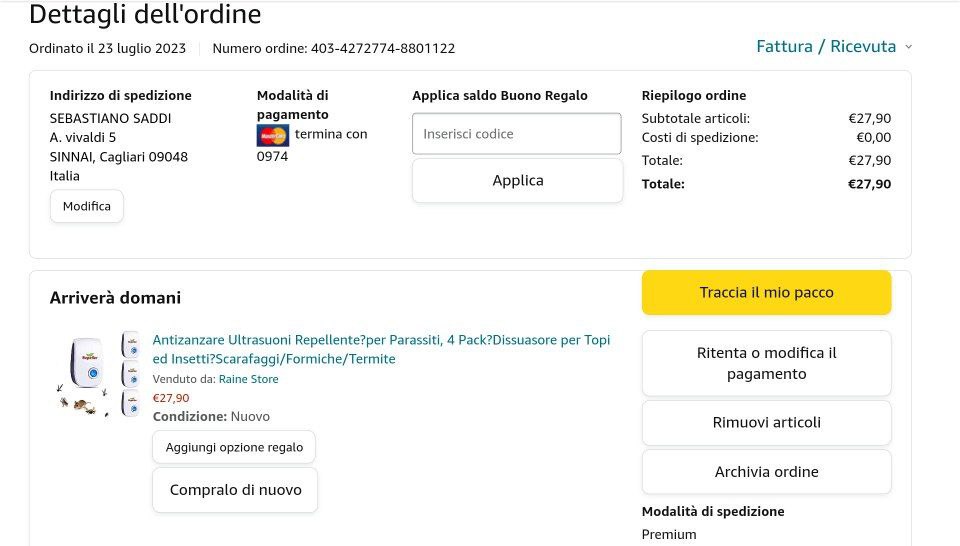Click the Modifica button under shipping address
Viewport: 960px width, 546px height.
(87, 206)
